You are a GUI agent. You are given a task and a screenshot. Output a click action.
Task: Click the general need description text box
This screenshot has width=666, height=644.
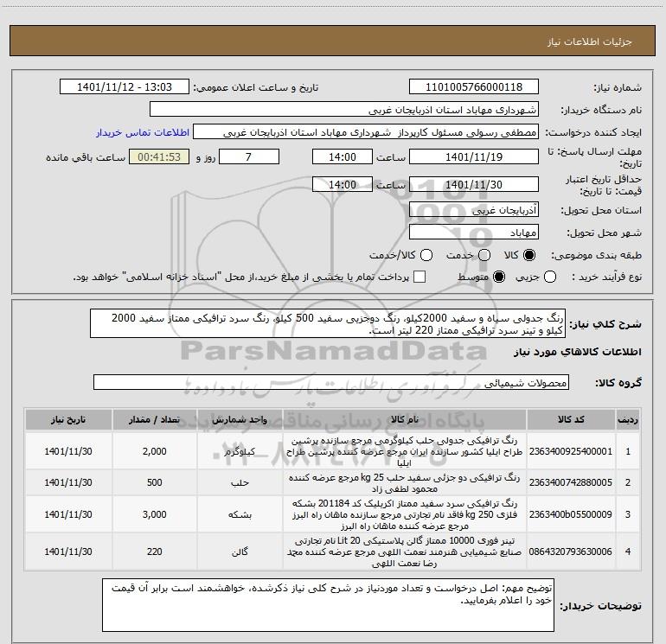point(328,323)
